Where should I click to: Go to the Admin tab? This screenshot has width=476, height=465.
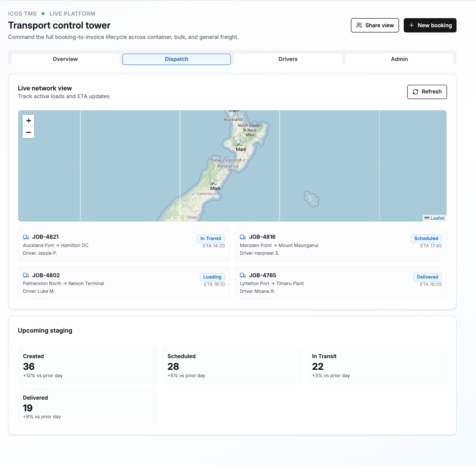coord(399,59)
